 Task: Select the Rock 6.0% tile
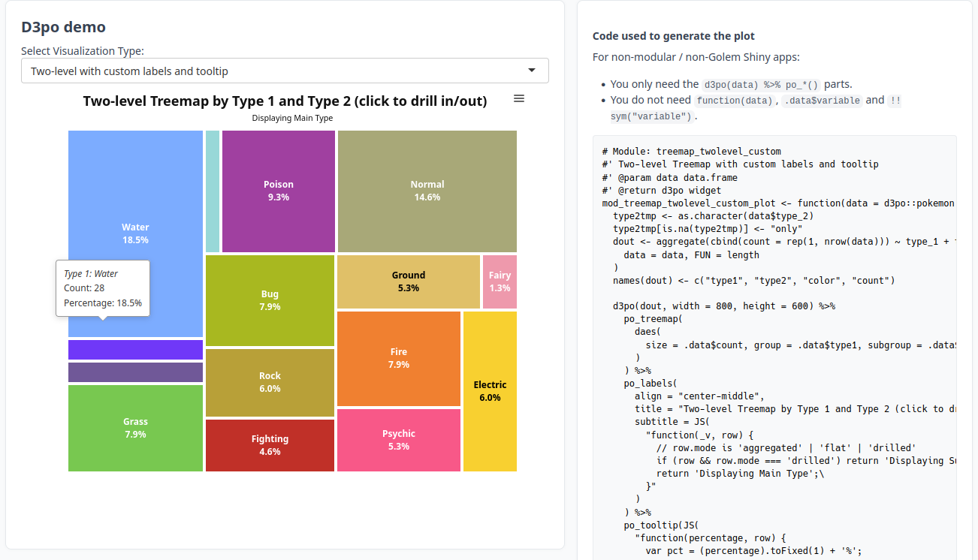click(270, 382)
